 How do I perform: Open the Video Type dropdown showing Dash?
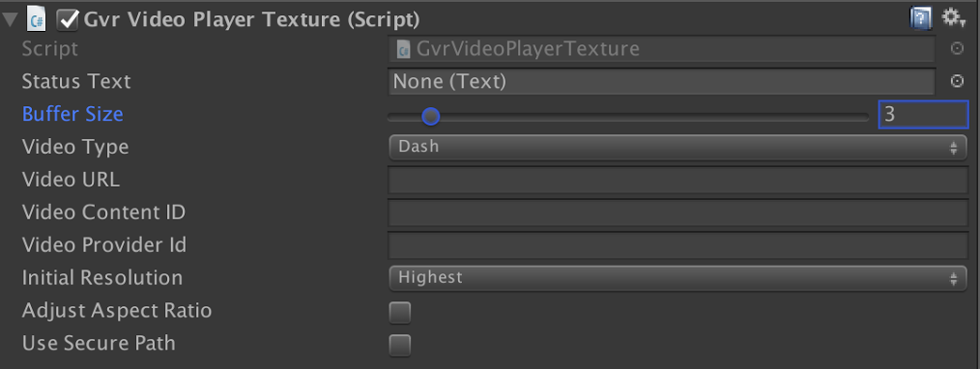[x=677, y=148]
